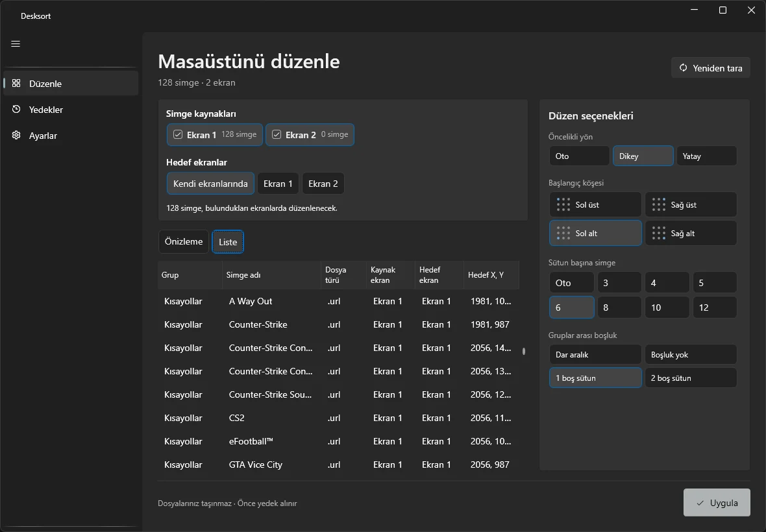Click the 128 simge · 2 ekran summary text
Screen dimensions: 766x532
point(197,82)
